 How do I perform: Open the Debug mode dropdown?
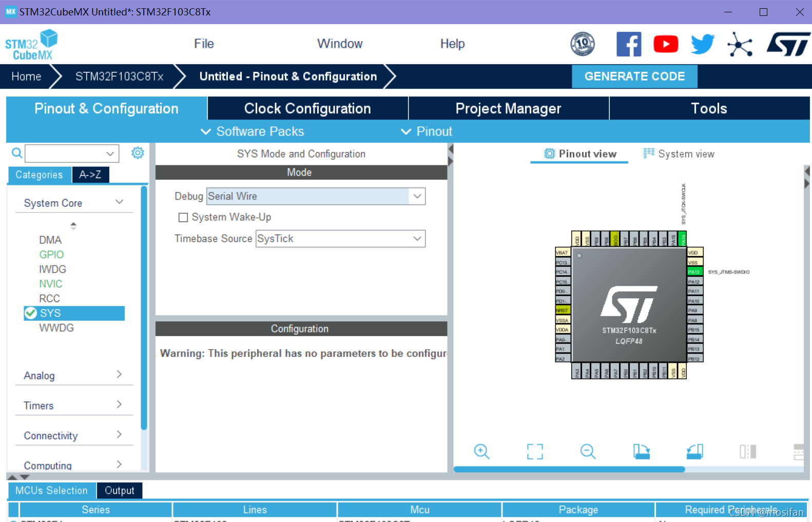click(x=316, y=196)
